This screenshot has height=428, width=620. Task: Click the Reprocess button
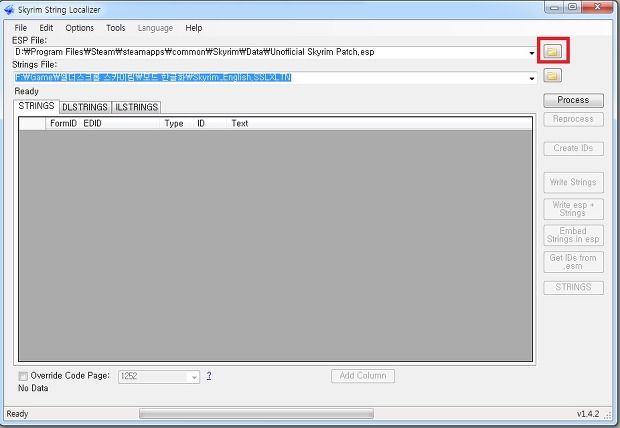pos(573,119)
